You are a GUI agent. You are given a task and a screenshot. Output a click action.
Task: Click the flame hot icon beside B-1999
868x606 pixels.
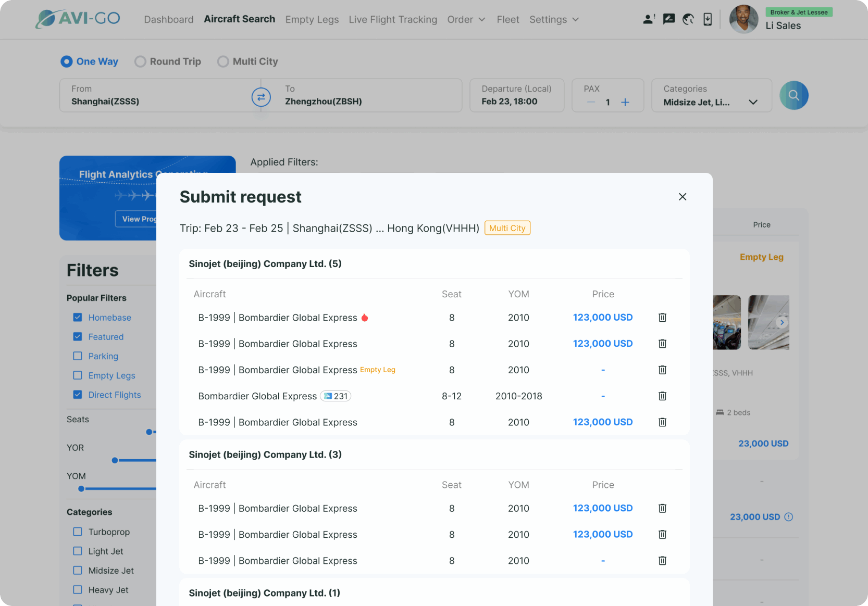click(365, 318)
